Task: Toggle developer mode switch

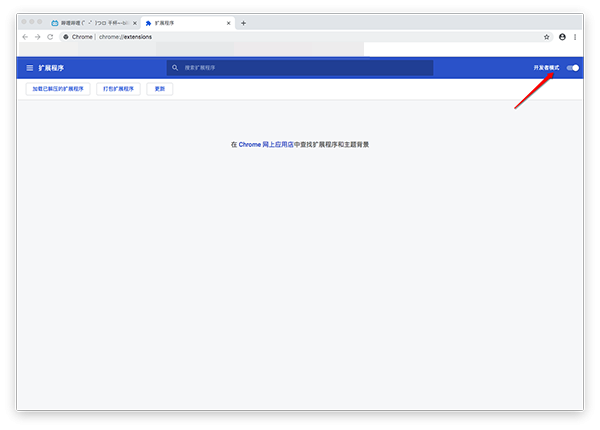Action: 573,68
